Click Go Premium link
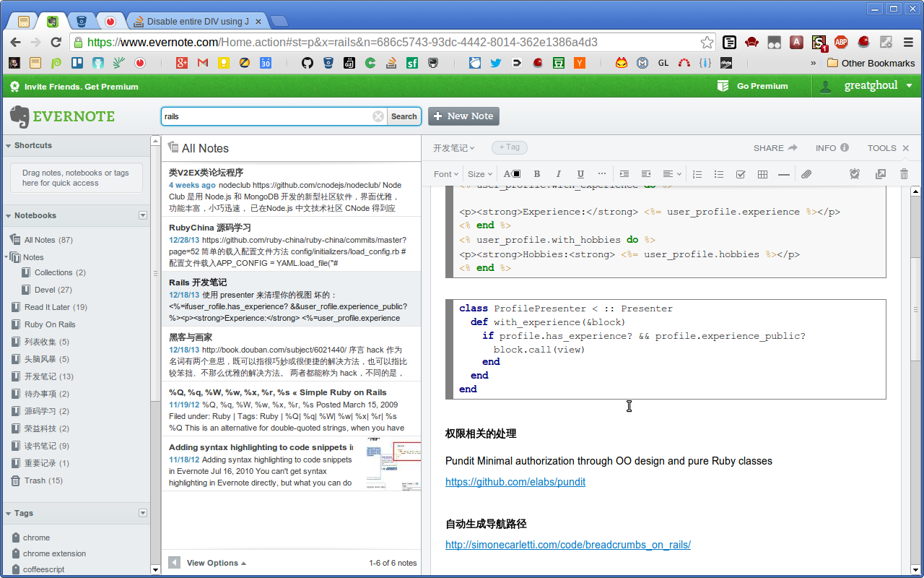Image resolution: width=924 pixels, height=578 pixels. 753,86
